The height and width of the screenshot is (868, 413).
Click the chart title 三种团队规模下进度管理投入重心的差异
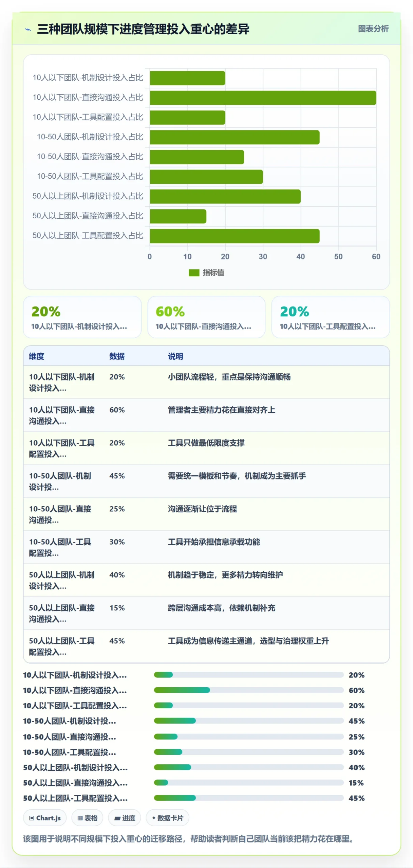[143, 29]
